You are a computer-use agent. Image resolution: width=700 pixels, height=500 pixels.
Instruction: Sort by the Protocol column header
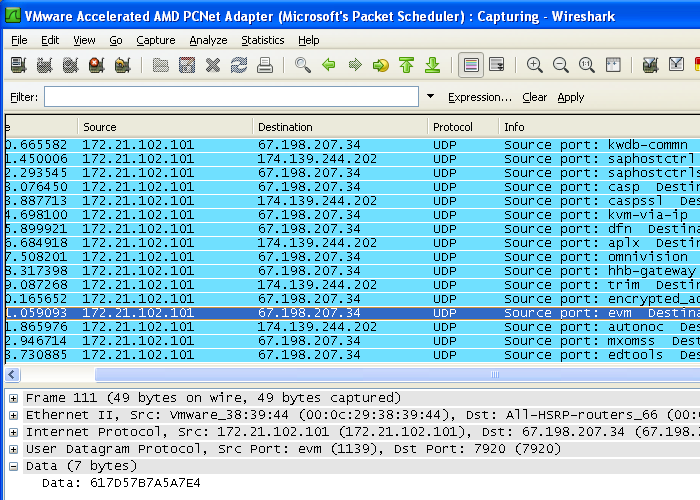pos(463,127)
